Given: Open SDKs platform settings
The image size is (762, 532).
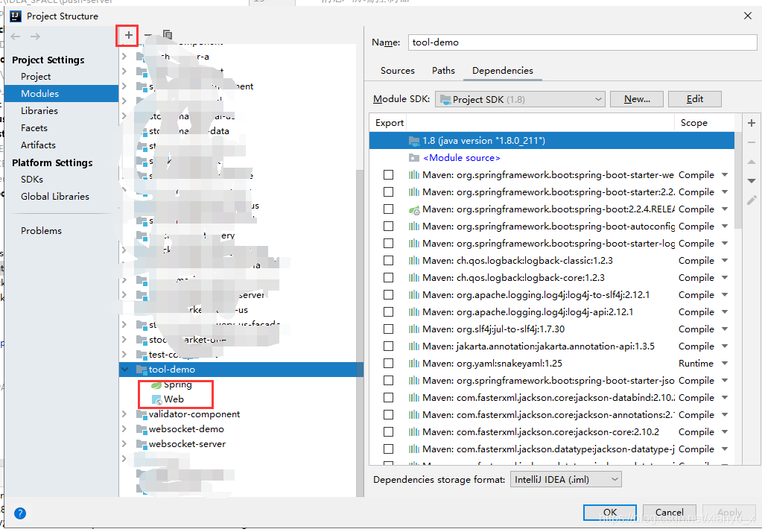Looking at the screenshot, I should (32, 180).
